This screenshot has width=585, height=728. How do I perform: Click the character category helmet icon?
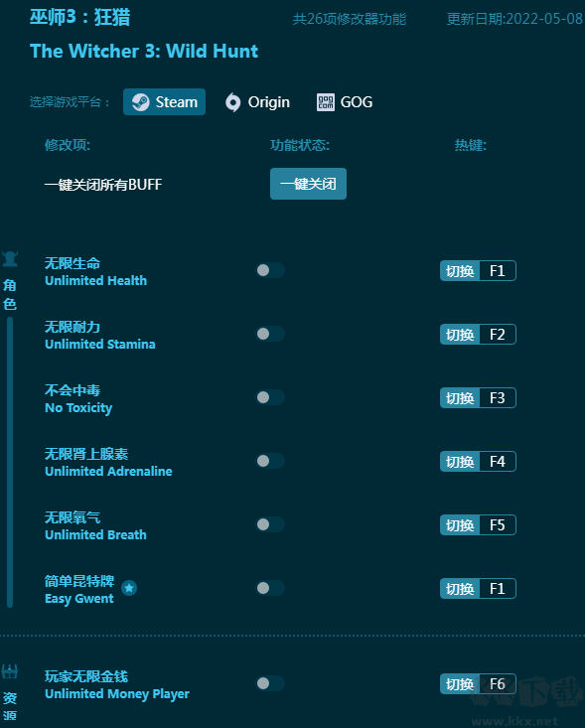(x=10, y=259)
